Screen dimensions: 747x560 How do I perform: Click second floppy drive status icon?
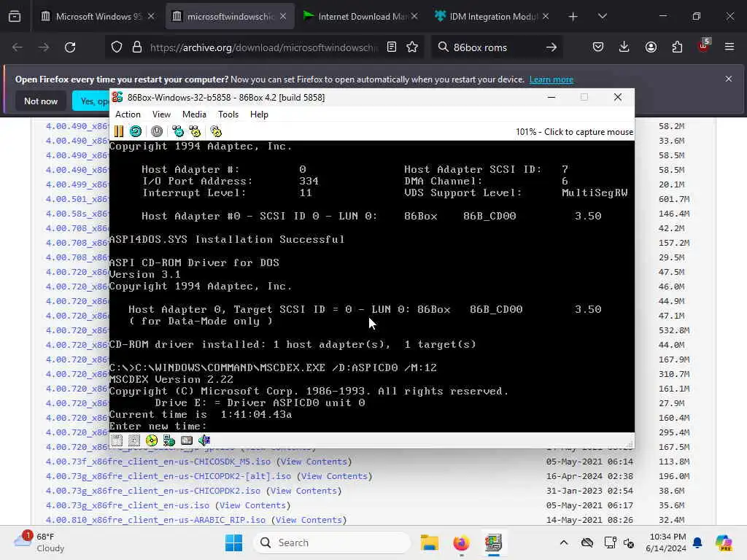click(x=134, y=440)
